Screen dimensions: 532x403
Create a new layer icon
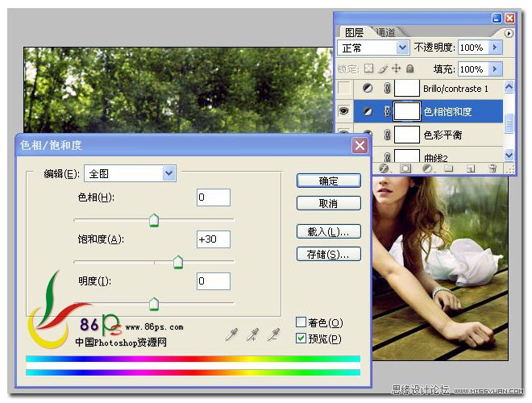[470, 168]
